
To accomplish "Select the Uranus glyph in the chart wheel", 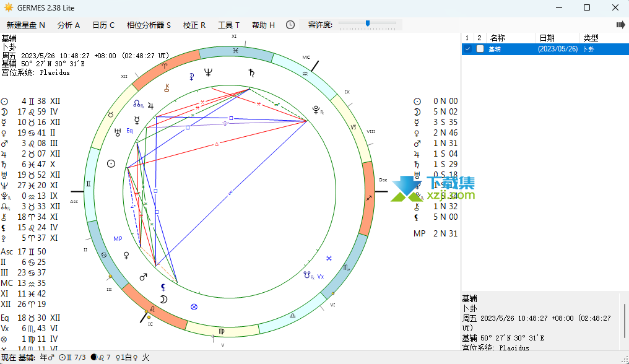I will click(x=118, y=132).
